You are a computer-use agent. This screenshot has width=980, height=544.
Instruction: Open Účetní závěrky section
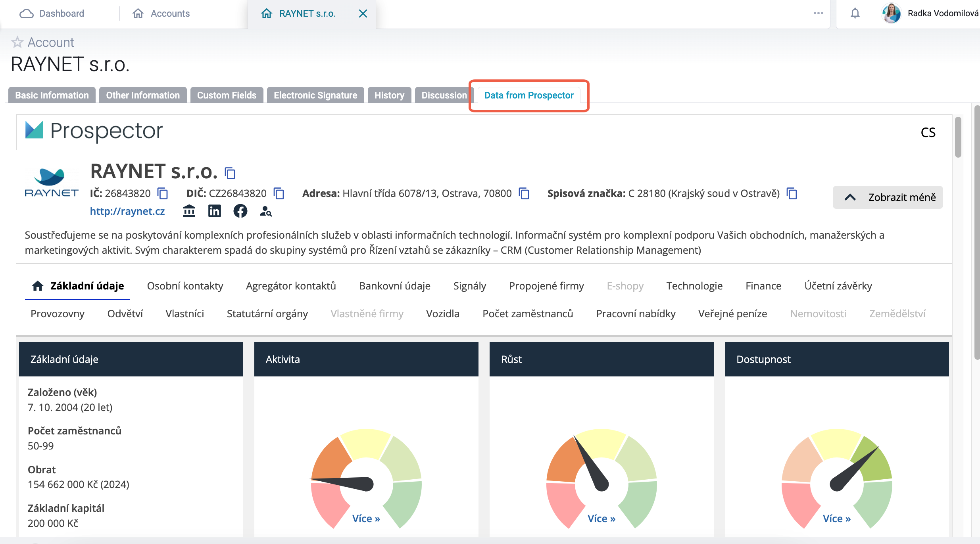click(838, 286)
